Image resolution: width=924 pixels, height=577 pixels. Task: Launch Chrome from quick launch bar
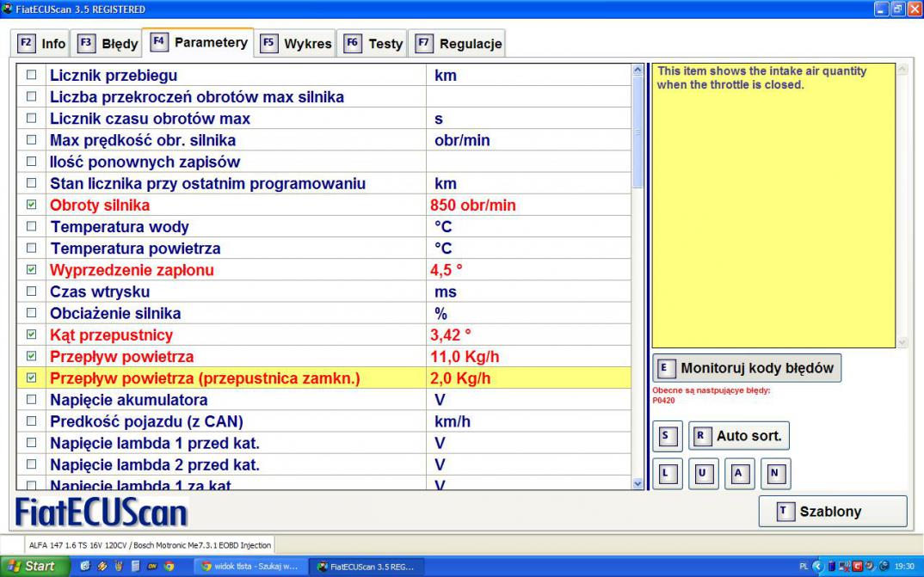[169, 567]
